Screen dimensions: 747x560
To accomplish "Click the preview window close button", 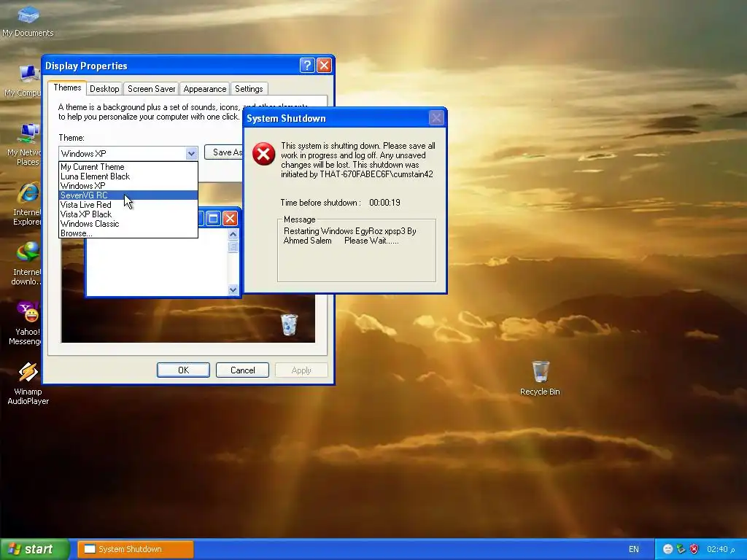I will 230,219.
